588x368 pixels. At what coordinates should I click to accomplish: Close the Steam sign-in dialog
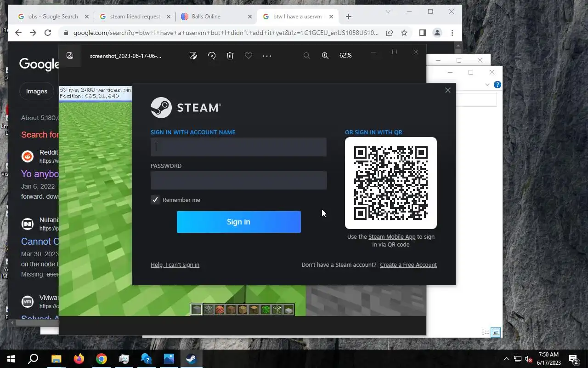pos(448,90)
